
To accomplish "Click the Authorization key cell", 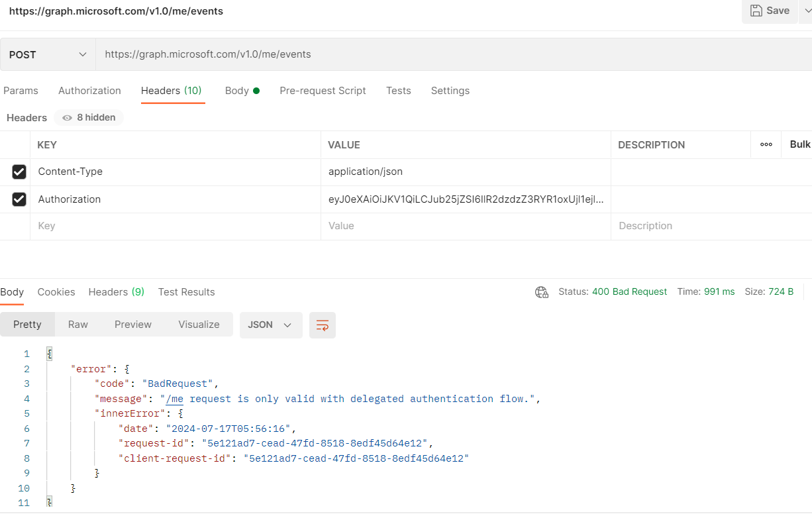I will point(176,199).
